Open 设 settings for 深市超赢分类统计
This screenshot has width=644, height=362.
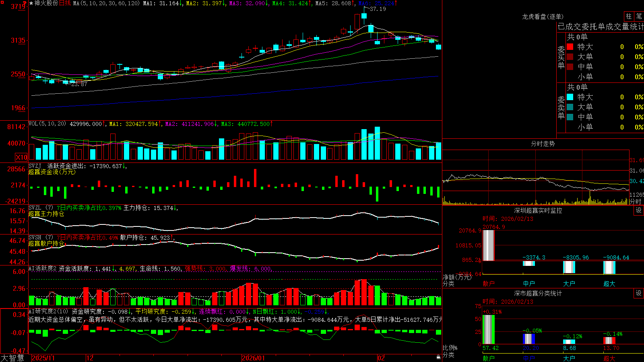click(639, 293)
